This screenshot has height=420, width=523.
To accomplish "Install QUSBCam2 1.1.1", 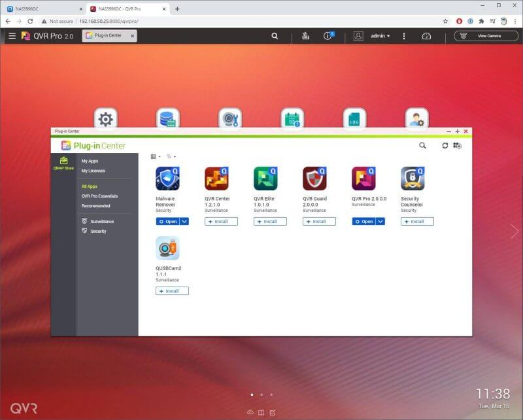I will point(172,291).
